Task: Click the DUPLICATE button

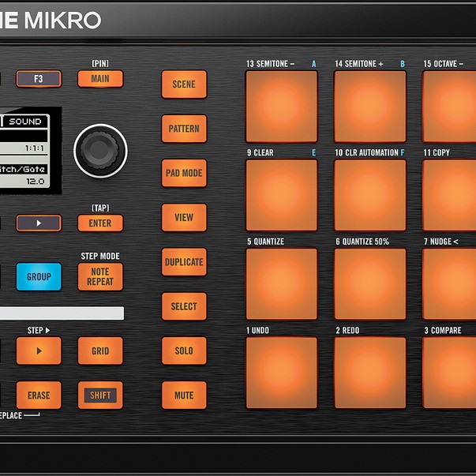Action: 184,261
